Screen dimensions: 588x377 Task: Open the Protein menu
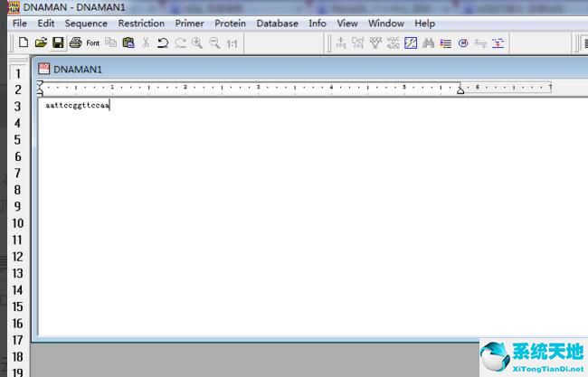pos(230,24)
